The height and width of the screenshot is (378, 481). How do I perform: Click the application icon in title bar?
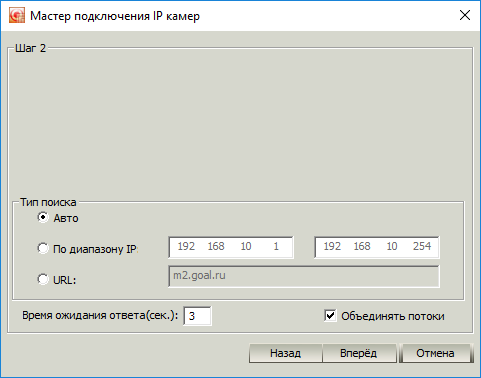point(17,15)
